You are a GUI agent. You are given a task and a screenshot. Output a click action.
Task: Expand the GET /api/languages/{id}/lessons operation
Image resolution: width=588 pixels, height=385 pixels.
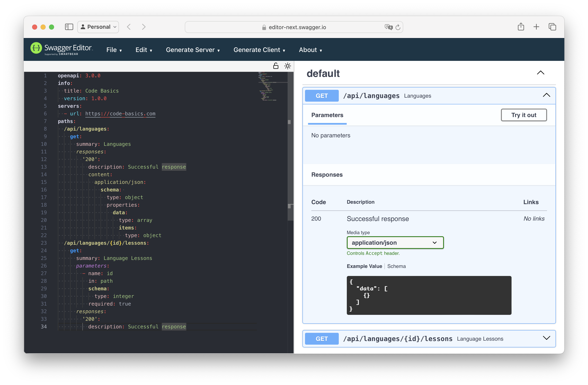pyautogui.click(x=546, y=338)
